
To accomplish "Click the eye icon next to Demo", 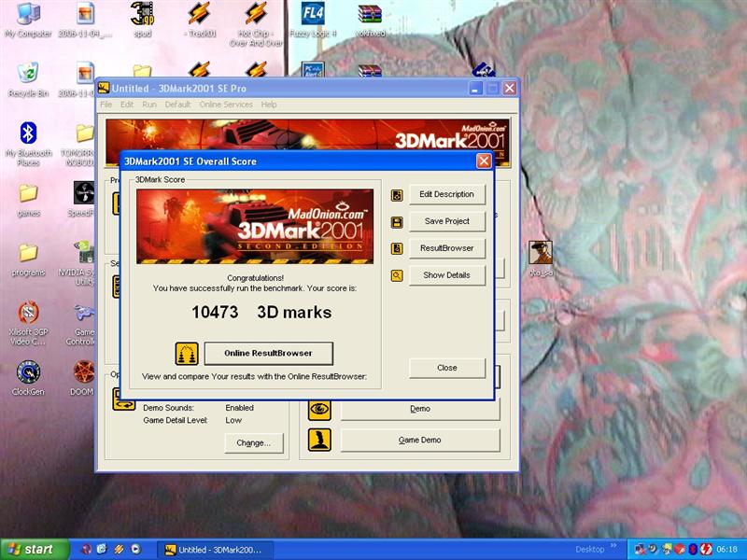I will coord(319,409).
